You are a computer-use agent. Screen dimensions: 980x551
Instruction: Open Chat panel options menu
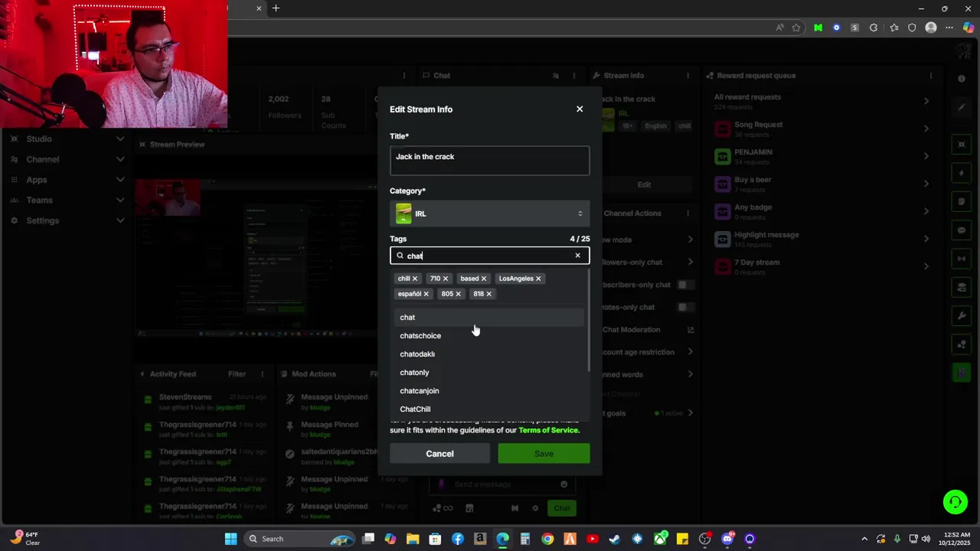[574, 76]
